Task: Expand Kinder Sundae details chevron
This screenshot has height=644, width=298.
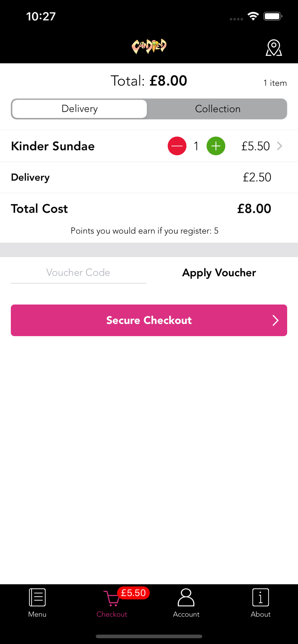Action: coord(280,146)
